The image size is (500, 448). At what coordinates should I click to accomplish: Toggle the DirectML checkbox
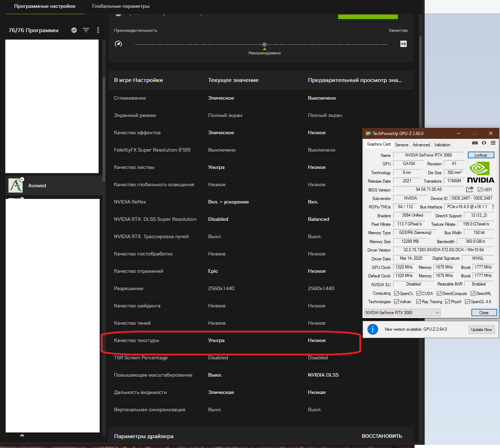pos(473,294)
